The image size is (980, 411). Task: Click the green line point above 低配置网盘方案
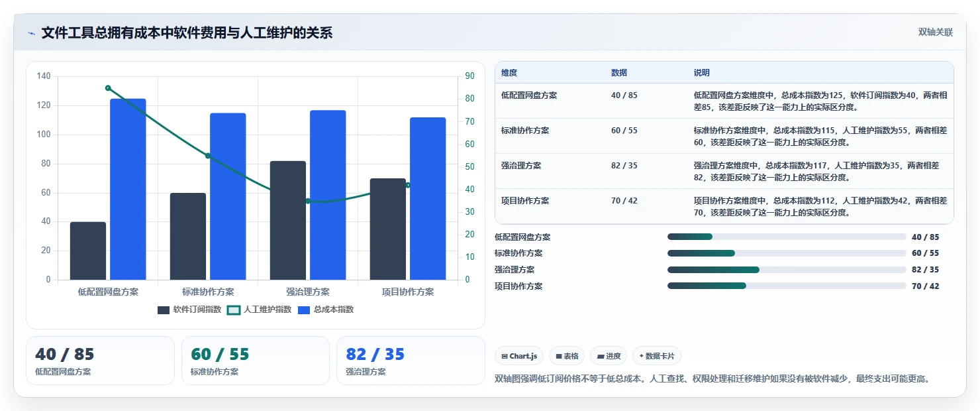108,88
